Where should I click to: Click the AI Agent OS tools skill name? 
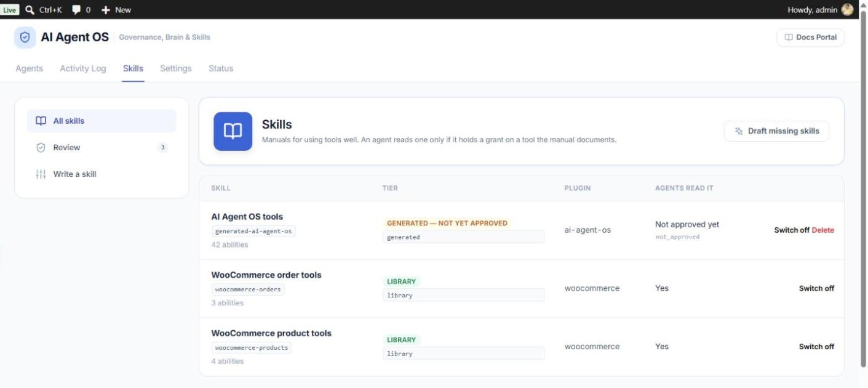[x=247, y=217]
